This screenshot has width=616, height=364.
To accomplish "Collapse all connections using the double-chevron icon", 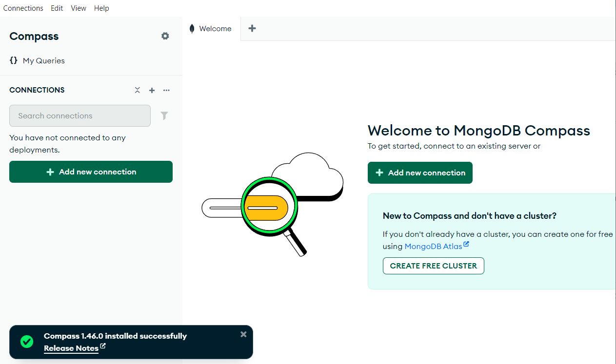I will click(x=138, y=90).
